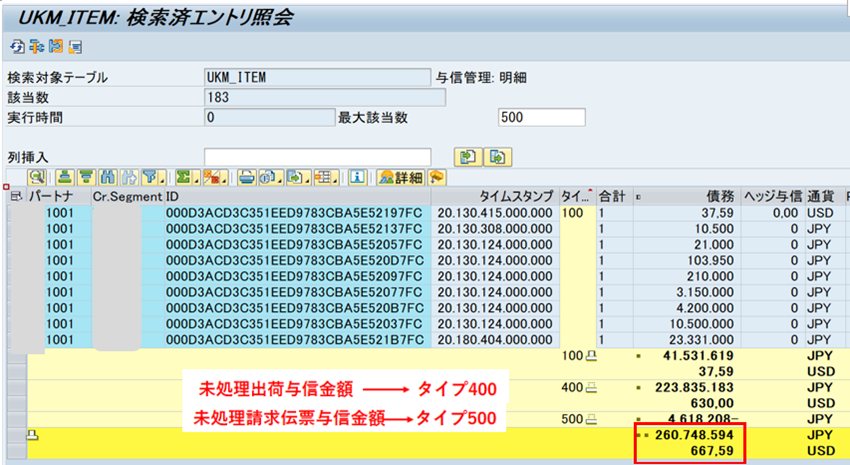
Task: Click the 該当数 field showing 183
Action: click(x=325, y=98)
